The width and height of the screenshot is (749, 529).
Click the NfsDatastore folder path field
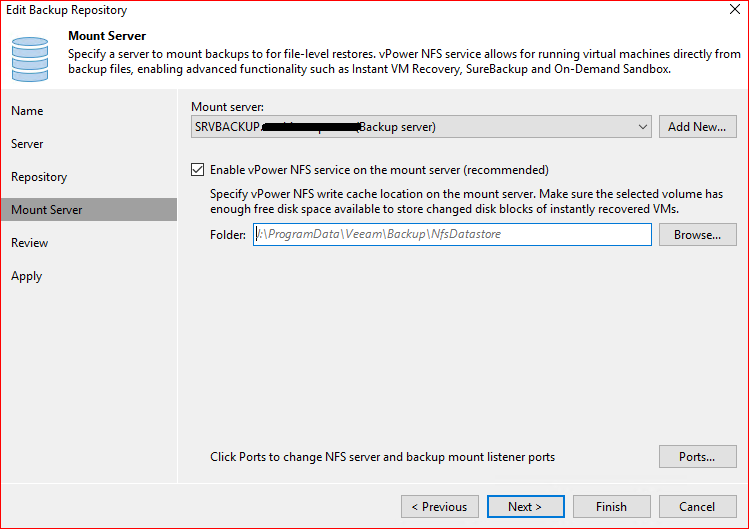[x=452, y=234]
